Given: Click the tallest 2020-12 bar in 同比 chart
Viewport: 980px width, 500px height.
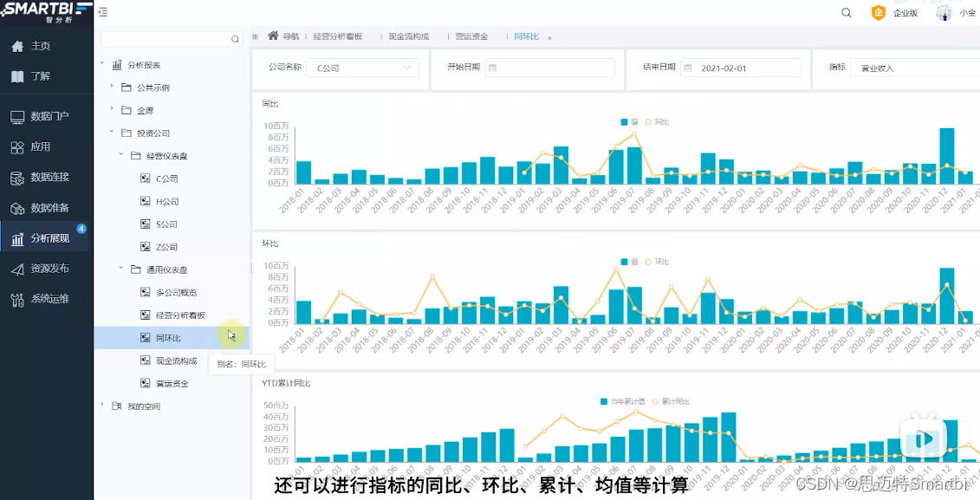Looking at the screenshot, I should [x=947, y=156].
